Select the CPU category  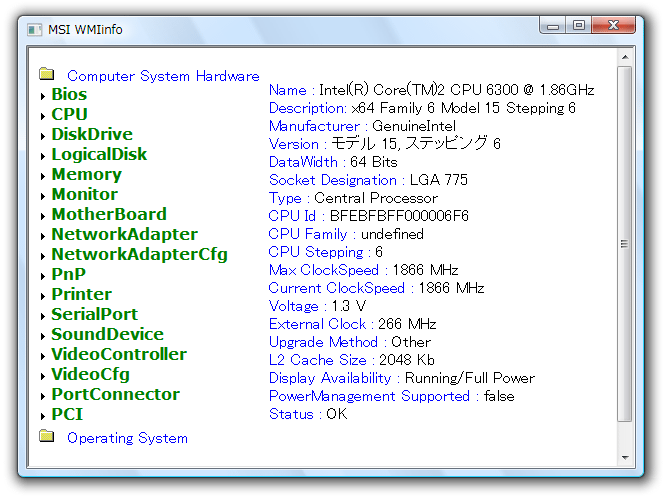click(69, 115)
